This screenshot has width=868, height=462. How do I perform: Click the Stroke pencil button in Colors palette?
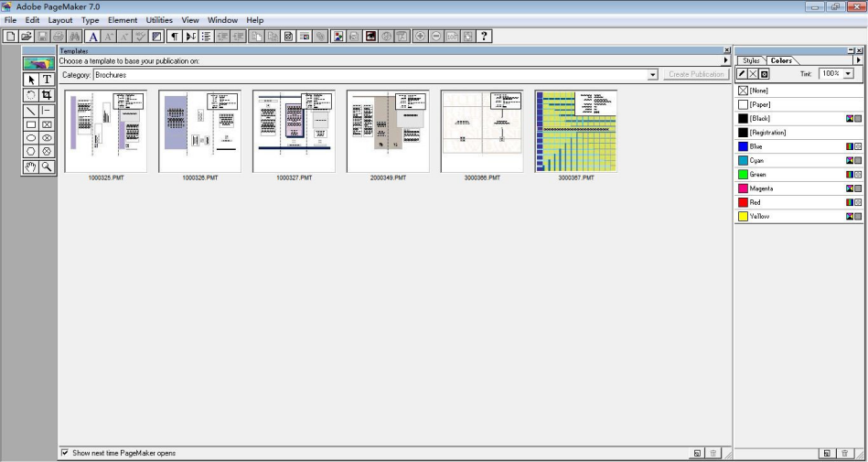coord(743,74)
